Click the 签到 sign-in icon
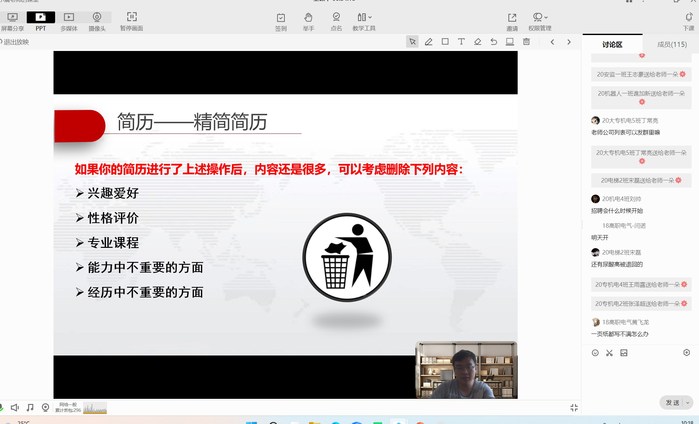This screenshot has width=699, height=424. [x=281, y=19]
